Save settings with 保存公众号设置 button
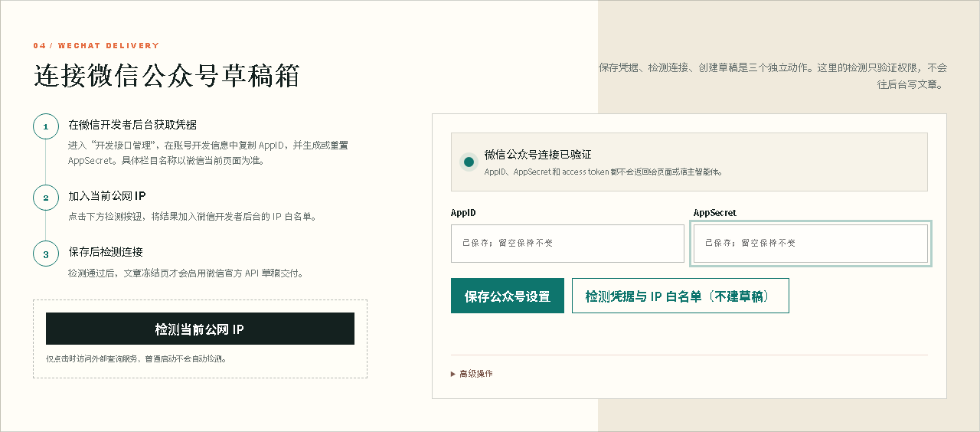This screenshot has width=980, height=432. tap(508, 296)
